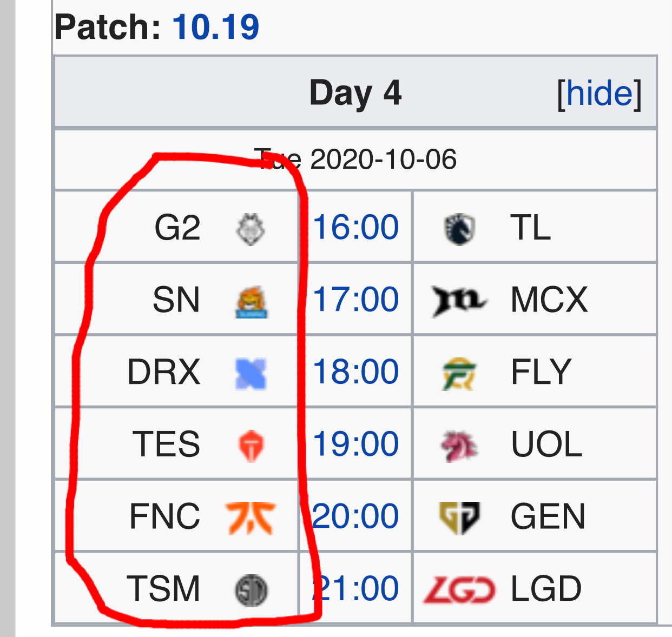The width and height of the screenshot is (672, 637).
Task: Select the DRX blue X logo
Action: [x=251, y=374]
